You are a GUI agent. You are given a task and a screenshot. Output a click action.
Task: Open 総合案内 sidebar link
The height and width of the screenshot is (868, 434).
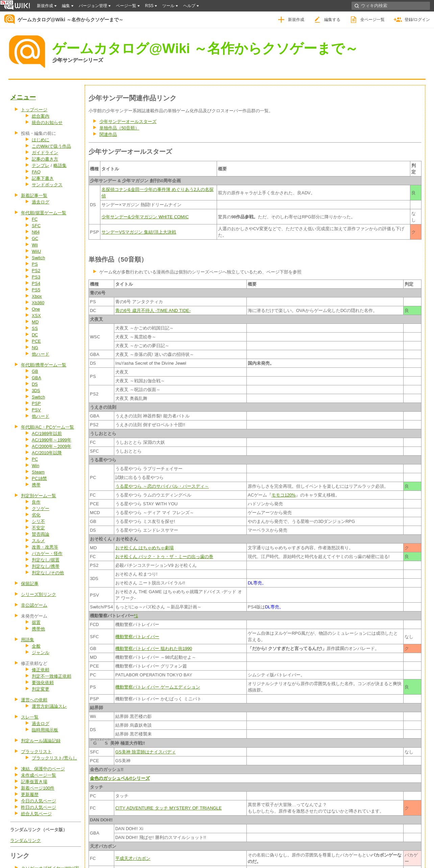click(x=41, y=116)
